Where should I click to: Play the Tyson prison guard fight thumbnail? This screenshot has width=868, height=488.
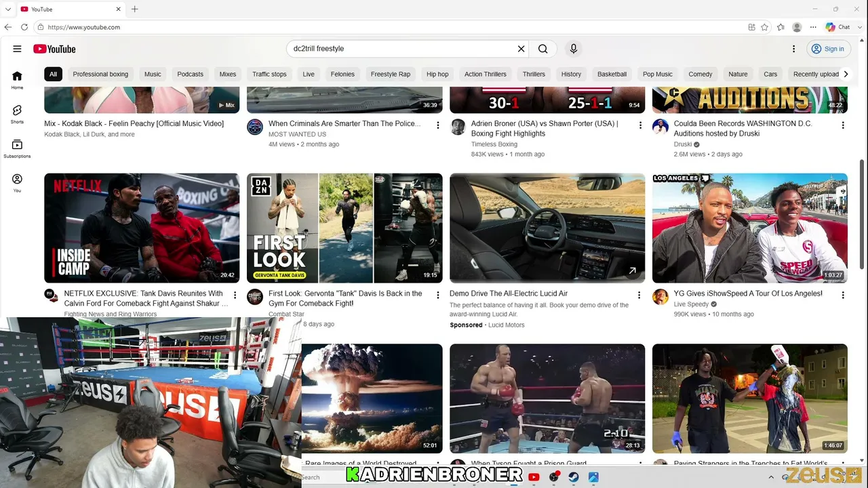547,399
